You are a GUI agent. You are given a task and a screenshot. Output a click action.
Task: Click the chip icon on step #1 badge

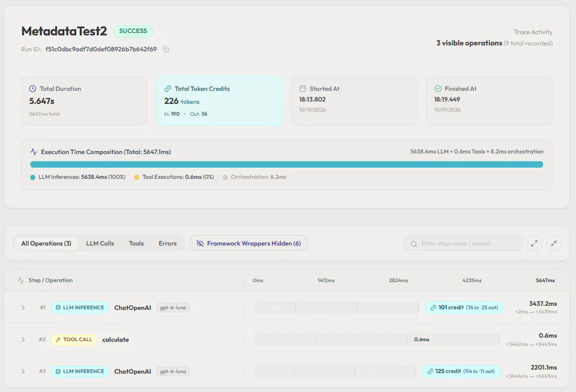58,308
